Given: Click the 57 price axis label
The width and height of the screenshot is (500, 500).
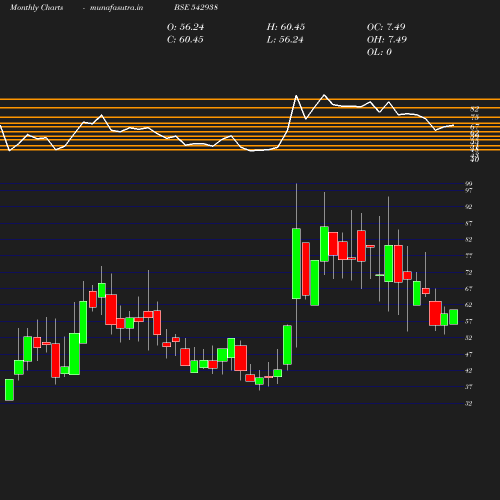Looking at the screenshot, I should 469,321.
